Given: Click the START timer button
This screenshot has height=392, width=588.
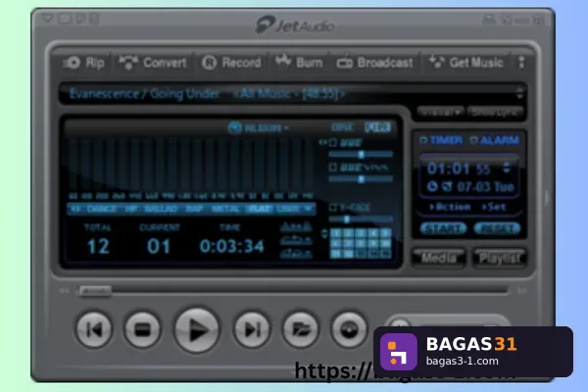Looking at the screenshot, I should click(x=444, y=228).
